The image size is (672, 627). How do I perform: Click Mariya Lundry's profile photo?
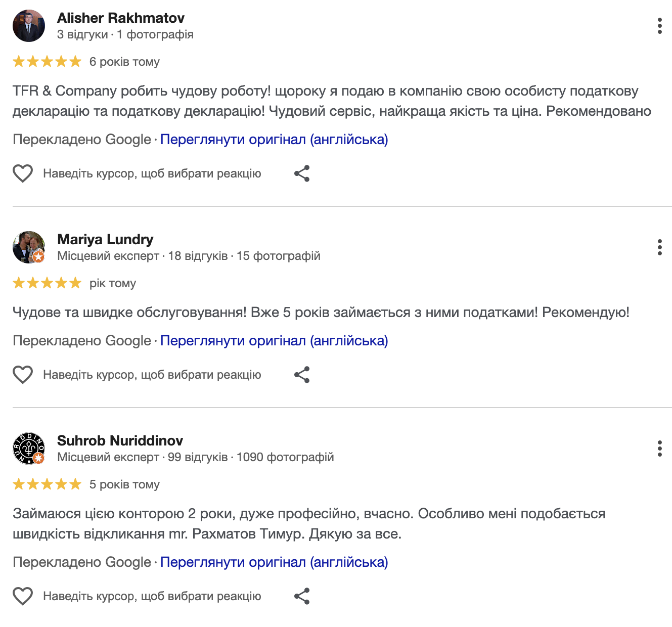point(29,247)
